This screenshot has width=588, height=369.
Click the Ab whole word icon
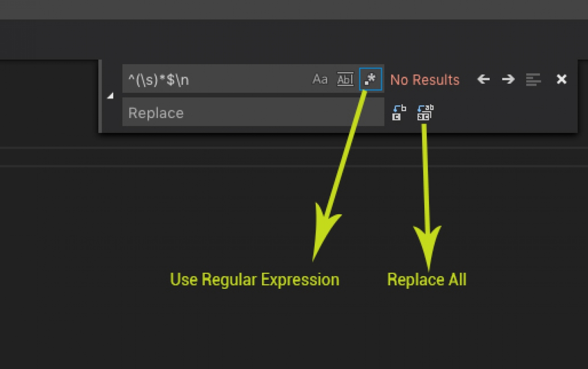pyautogui.click(x=345, y=79)
